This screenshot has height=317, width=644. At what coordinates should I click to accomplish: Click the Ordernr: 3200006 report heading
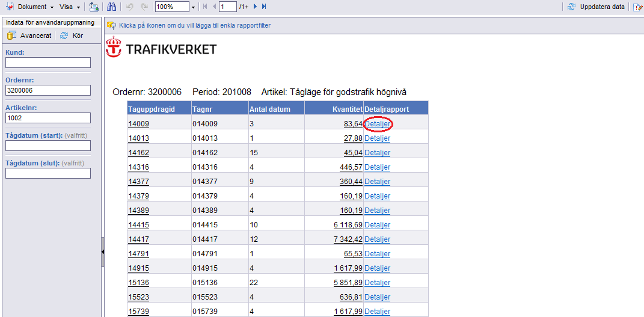coord(147,92)
